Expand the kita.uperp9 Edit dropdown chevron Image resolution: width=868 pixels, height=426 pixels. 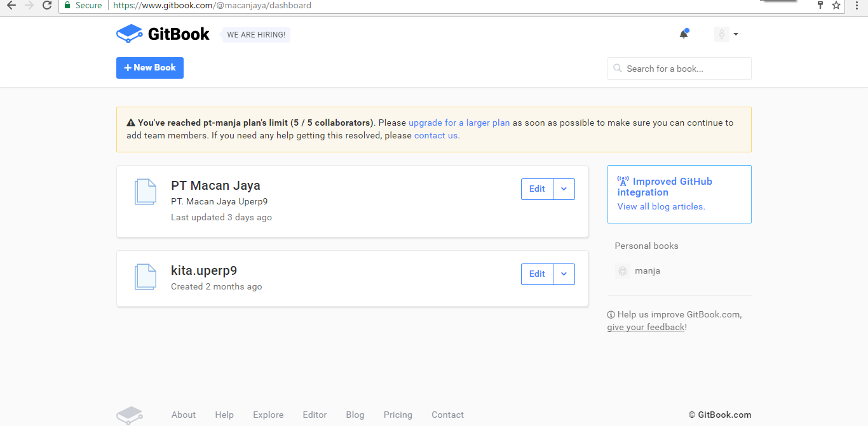pyautogui.click(x=564, y=274)
